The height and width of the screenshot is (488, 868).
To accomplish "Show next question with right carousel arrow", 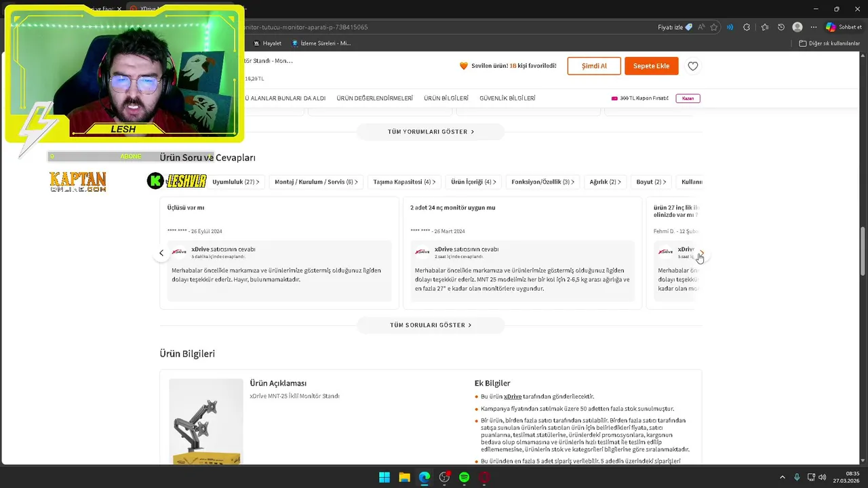I will 701,253.
